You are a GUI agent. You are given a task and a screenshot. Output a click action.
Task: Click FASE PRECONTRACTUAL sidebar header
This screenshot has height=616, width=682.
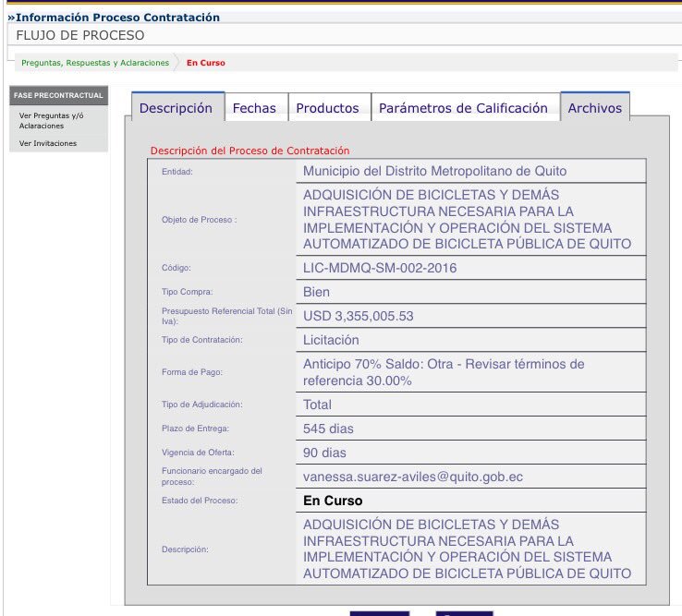(x=58, y=95)
